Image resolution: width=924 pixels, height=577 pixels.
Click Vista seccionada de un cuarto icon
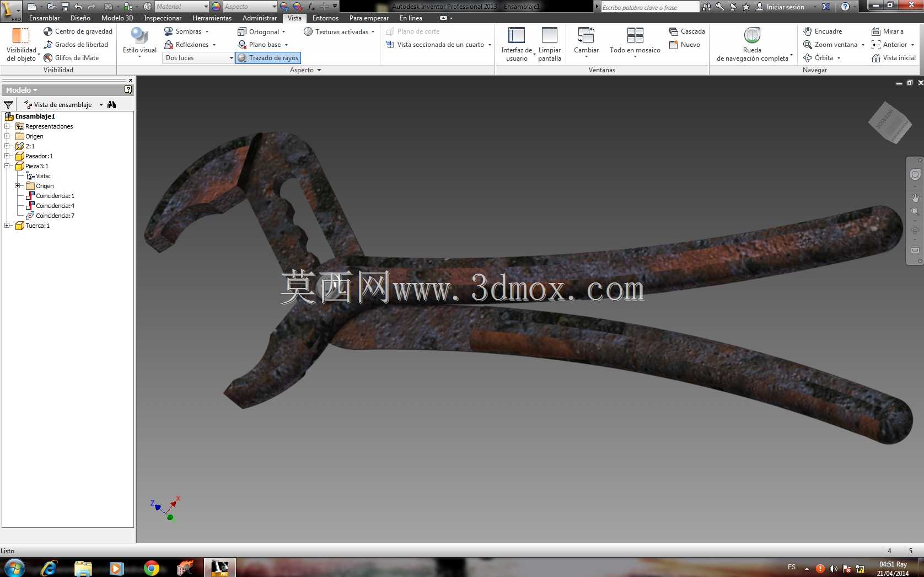390,45
